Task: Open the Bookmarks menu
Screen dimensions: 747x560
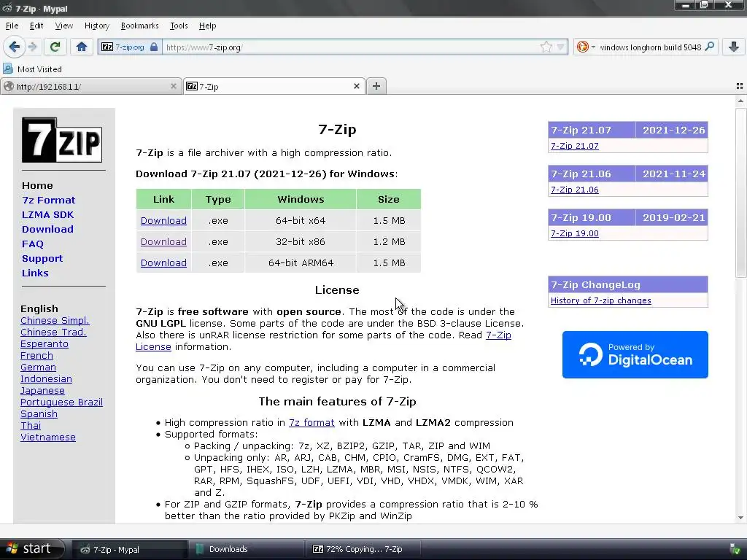Action: pos(139,26)
